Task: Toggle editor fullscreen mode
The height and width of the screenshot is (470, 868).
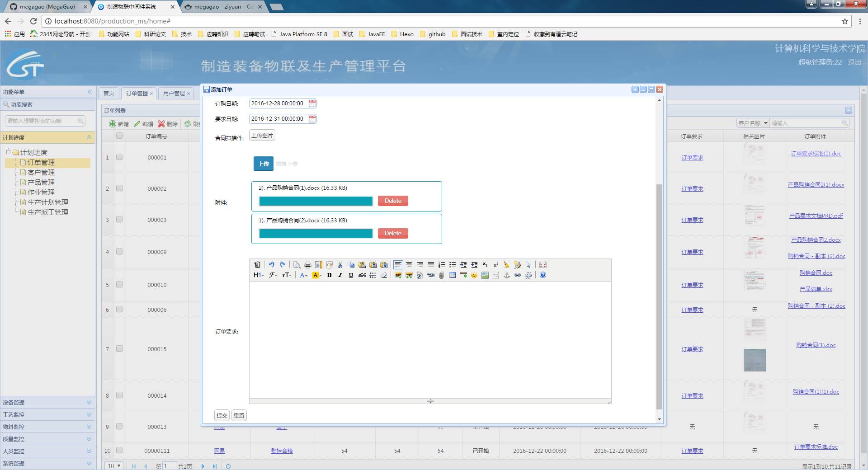Action: click(x=543, y=265)
